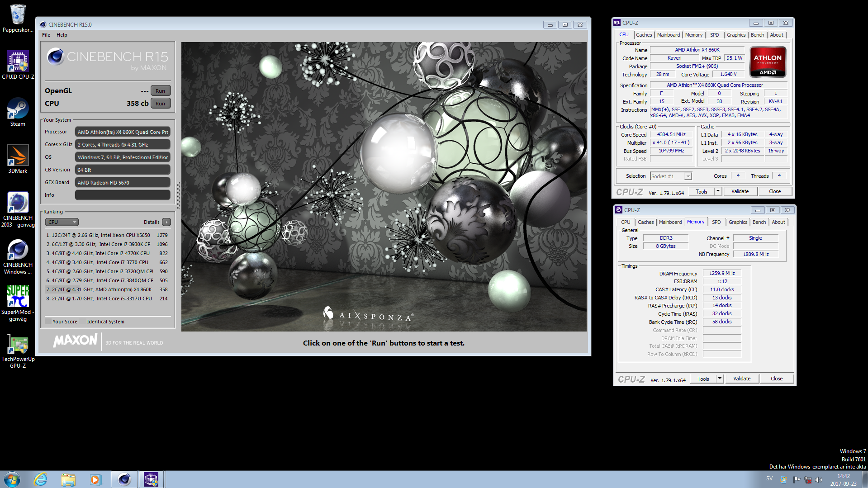The image size is (868, 488).
Task: Open CINEBENCH Windows desktop shortcut
Action: coord(18,256)
